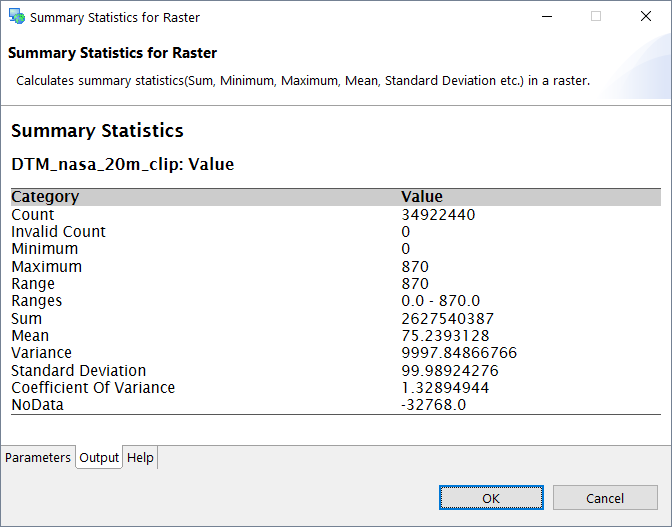
Task: Open the Help tab
Action: (140, 458)
